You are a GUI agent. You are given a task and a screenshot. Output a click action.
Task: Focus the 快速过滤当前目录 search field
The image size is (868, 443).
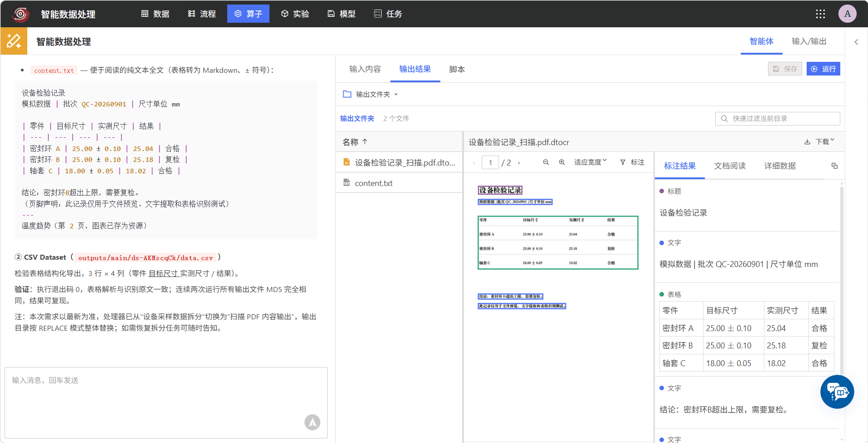tap(778, 118)
